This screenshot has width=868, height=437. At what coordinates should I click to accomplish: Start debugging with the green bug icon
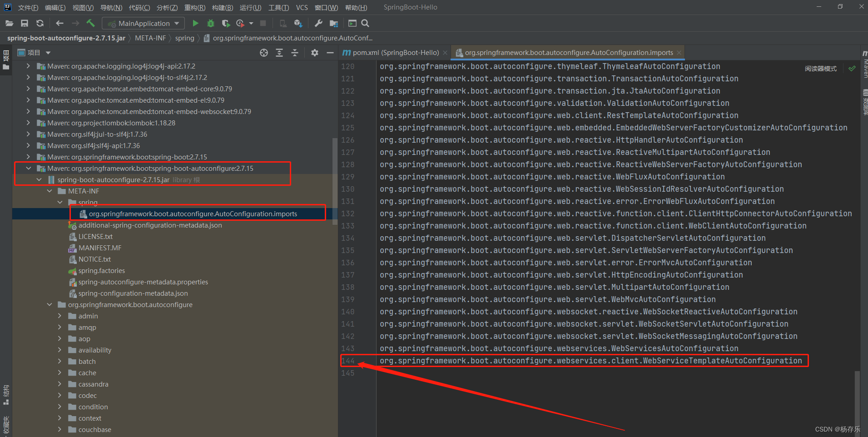point(210,23)
